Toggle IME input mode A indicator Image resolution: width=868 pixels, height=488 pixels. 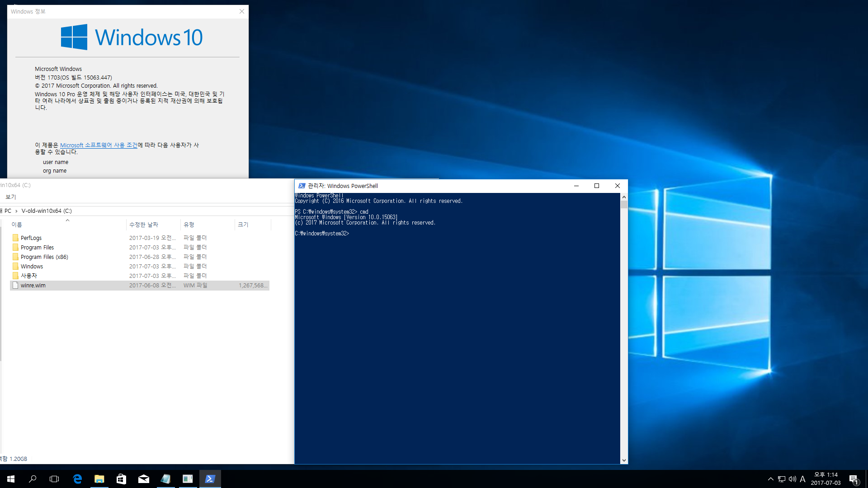803,479
